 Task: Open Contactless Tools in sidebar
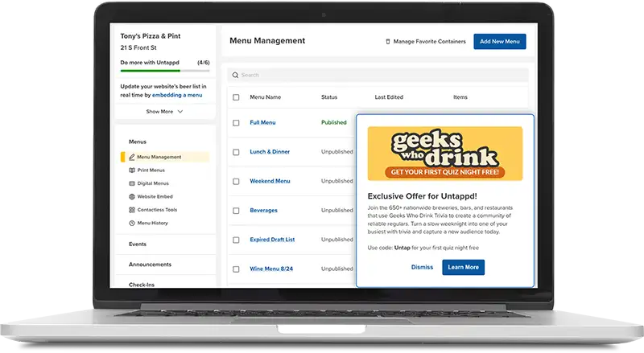[x=157, y=210]
